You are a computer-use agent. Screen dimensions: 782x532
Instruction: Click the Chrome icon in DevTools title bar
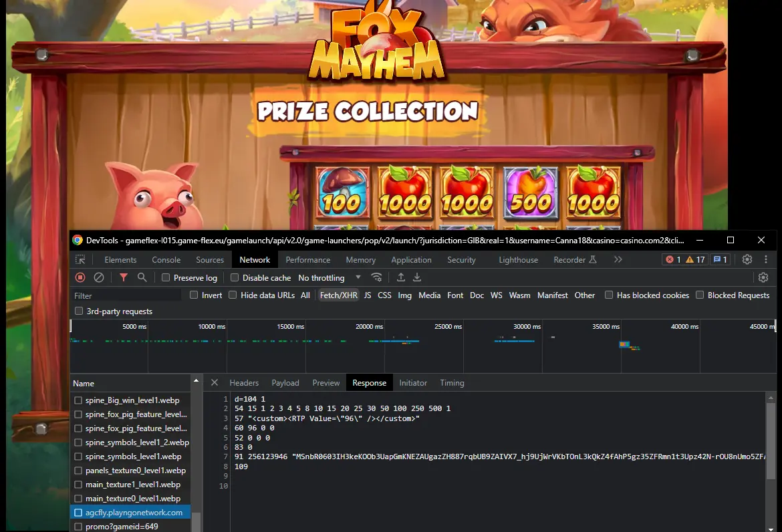pos(78,240)
